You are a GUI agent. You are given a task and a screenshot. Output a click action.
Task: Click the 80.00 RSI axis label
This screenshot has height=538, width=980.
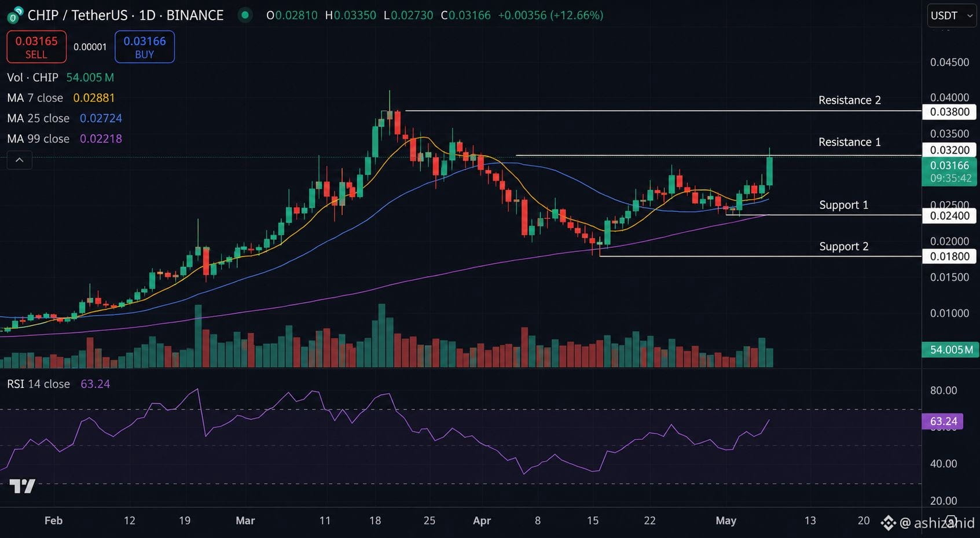coord(944,390)
